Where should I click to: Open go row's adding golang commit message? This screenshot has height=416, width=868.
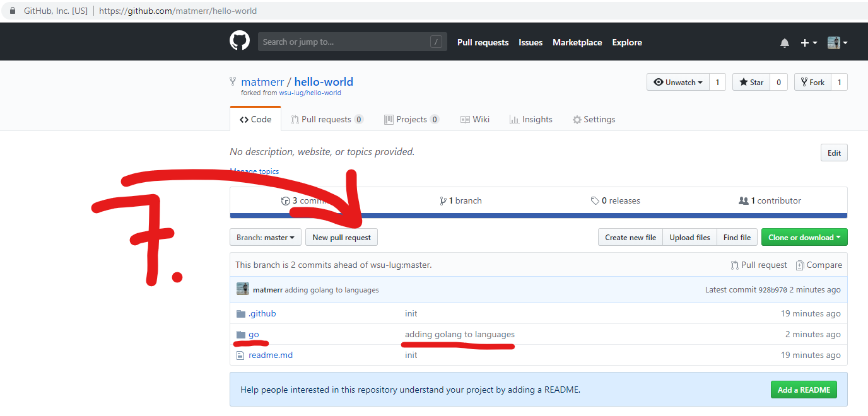(x=460, y=334)
